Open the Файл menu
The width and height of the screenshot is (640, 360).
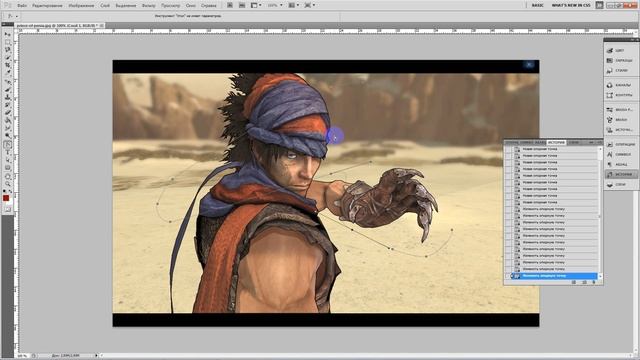click(22, 6)
